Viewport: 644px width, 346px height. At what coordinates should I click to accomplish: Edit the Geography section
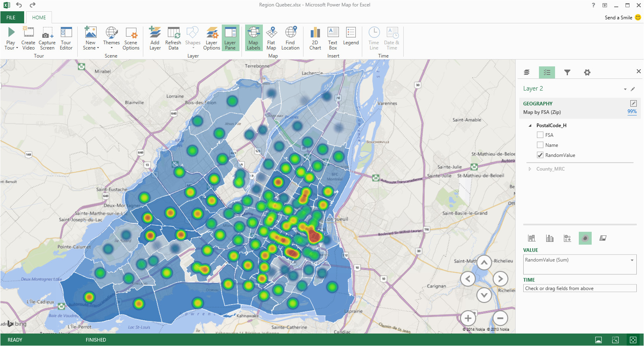tap(633, 103)
